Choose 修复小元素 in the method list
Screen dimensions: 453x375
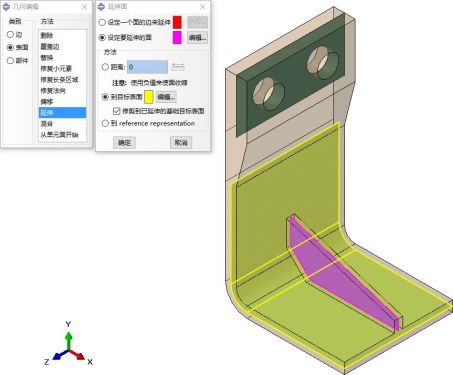point(62,68)
